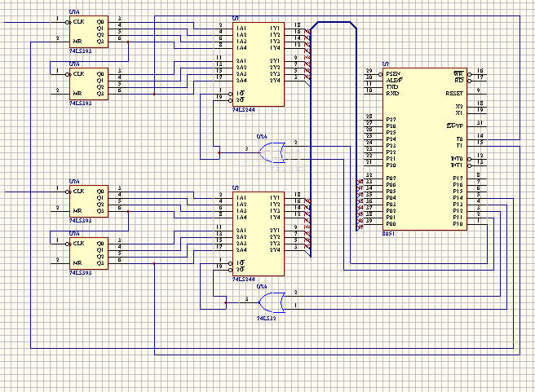The width and height of the screenshot is (535, 392).
Task: Select the bottommost 74LS393 counter block
Action: 88,253
